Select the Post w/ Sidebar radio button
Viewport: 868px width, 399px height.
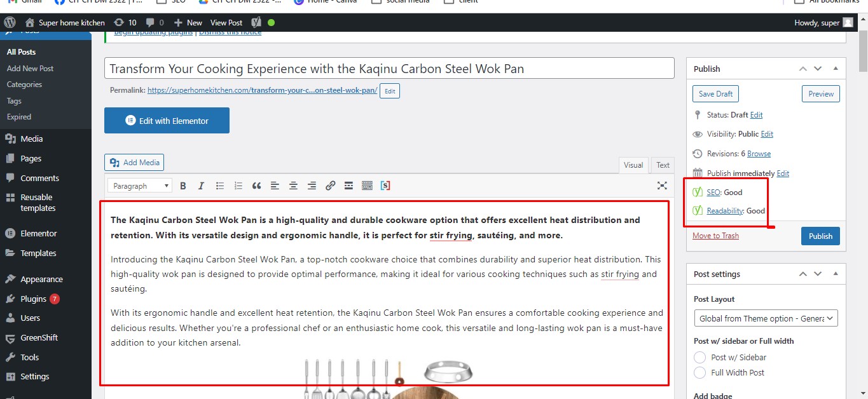tap(699, 357)
